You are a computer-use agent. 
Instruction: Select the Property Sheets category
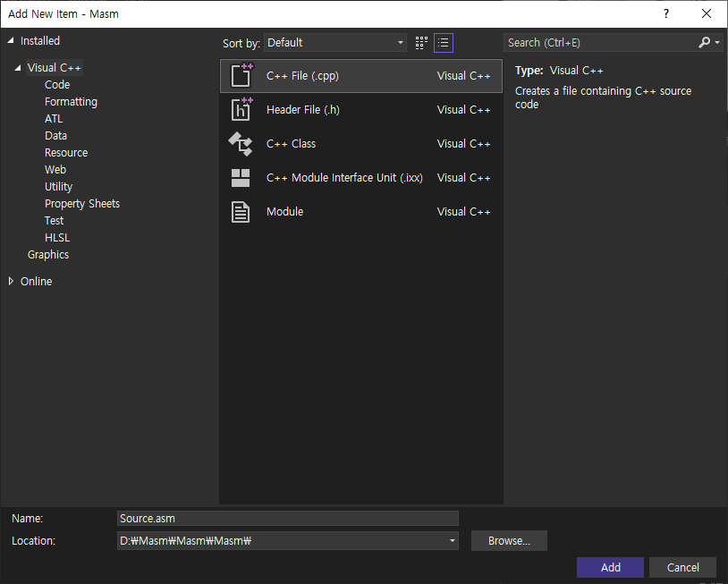pos(82,204)
